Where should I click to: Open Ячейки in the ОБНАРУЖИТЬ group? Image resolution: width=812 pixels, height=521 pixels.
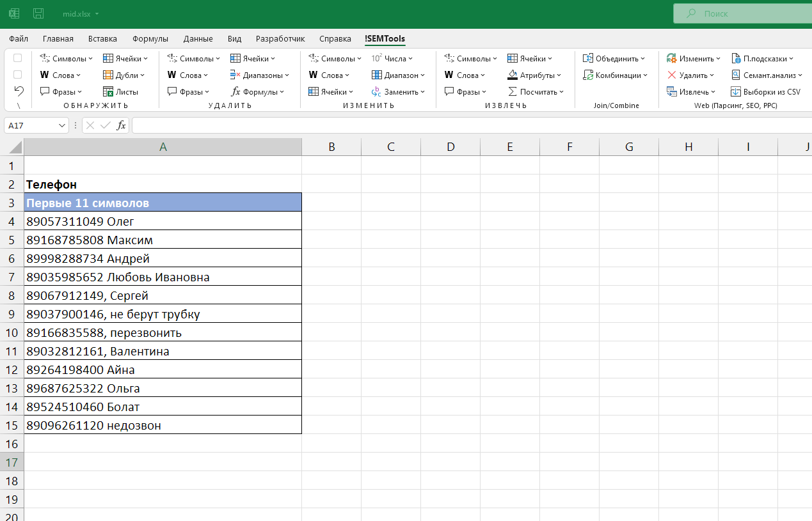point(125,58)
